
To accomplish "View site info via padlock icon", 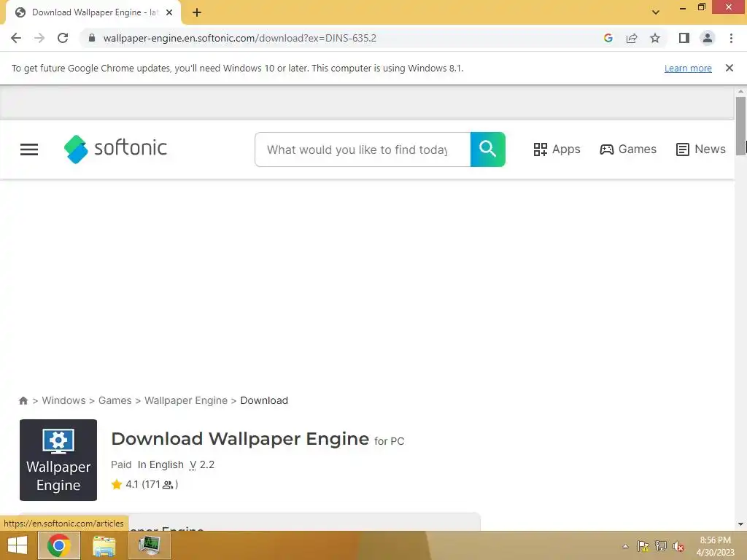I will 92,38.
